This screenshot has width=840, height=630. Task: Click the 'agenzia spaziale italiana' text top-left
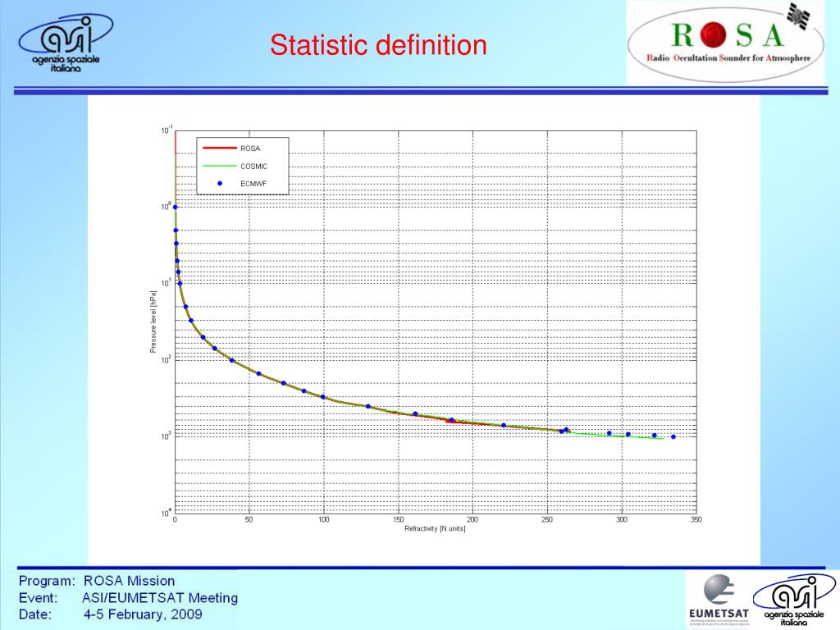coord(66,64)
